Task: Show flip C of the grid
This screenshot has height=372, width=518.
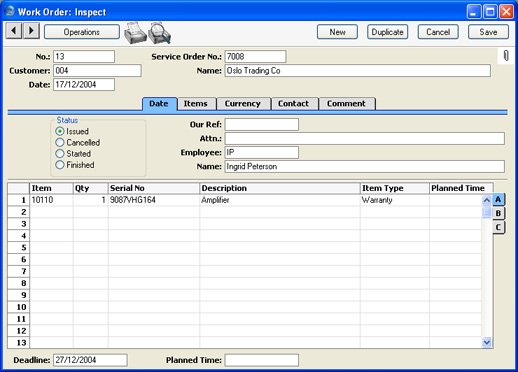Action: tap(498, 227)
